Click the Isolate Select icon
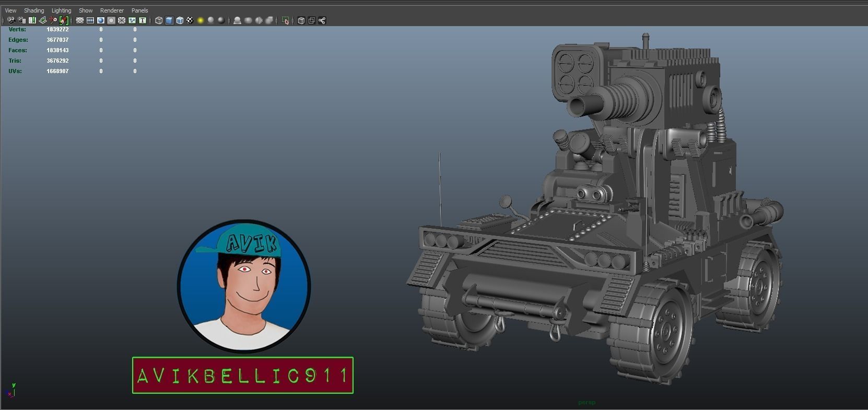The width and height of the screenshot is (868, 410). point(285,20)
